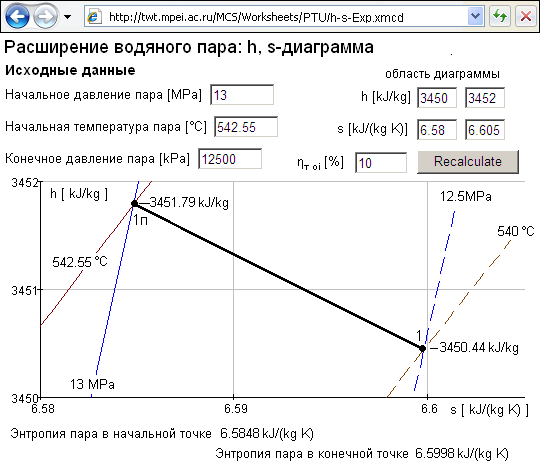This screenshot has width=540, height=464.
Task: Click the h maximum field showing 3452
Action: point(485,98)
